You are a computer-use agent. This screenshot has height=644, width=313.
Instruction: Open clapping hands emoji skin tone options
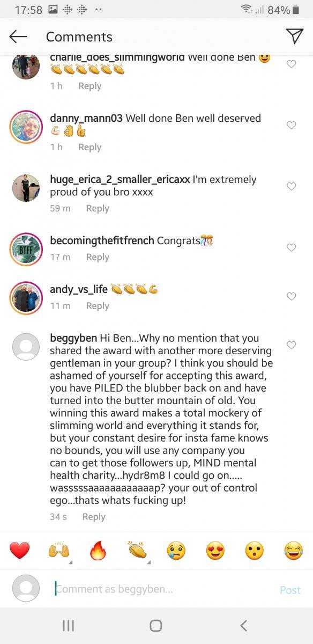tap(137, 551)
